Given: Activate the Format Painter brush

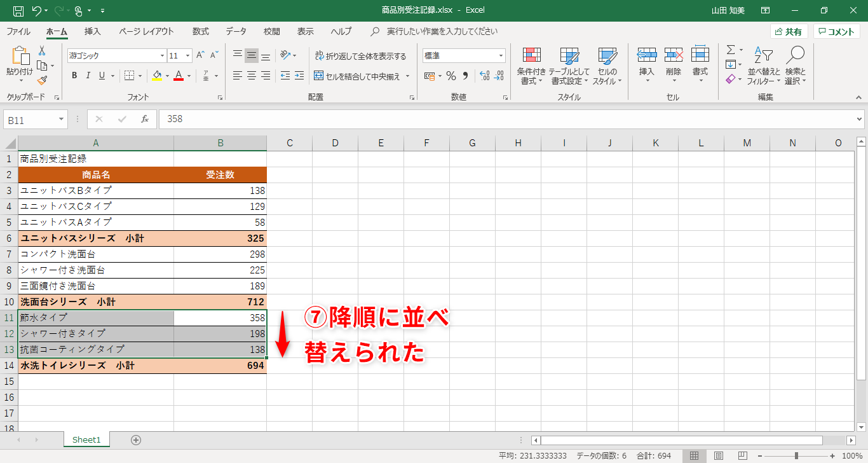Looking at the screenshot, I should click(42, 80).
